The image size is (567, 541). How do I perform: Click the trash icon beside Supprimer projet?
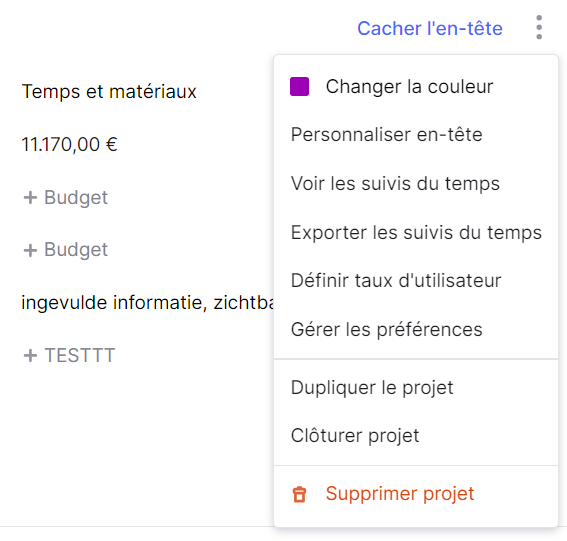299,494
